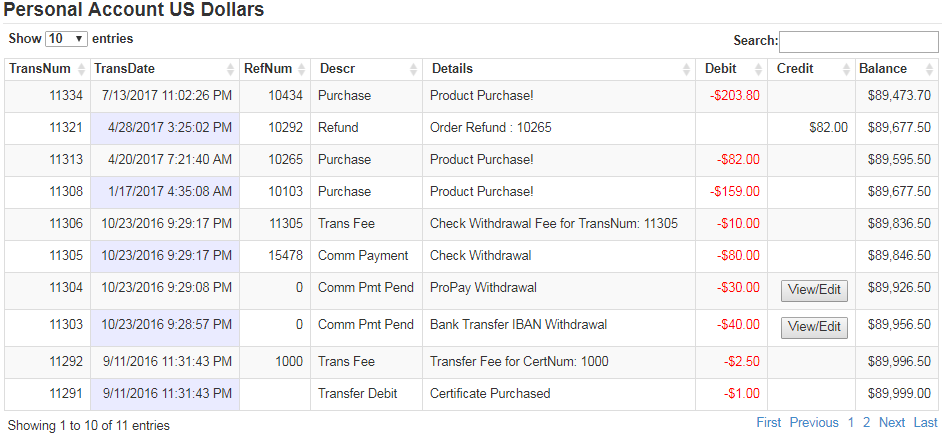Viewport: 942px width, 434px height.
Task: Open the Show entries count dropdown
Action: click(67, 39)
